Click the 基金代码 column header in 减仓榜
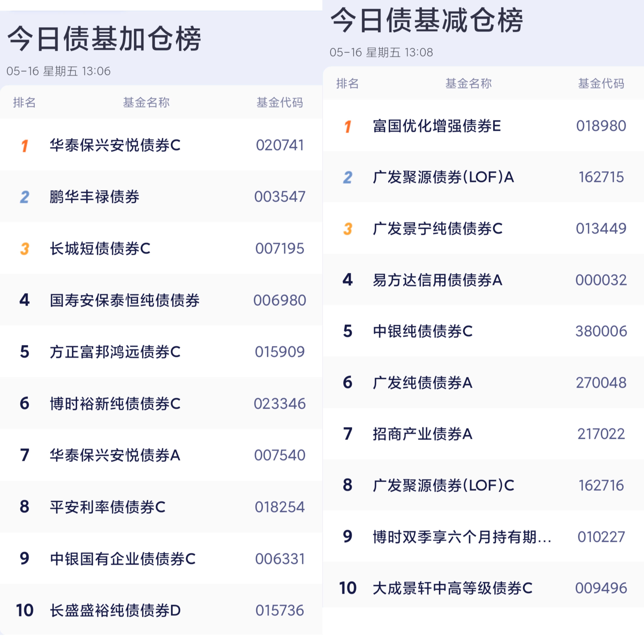Image resolution: width=644 pixels, height=644 pixels. (601, 83)
